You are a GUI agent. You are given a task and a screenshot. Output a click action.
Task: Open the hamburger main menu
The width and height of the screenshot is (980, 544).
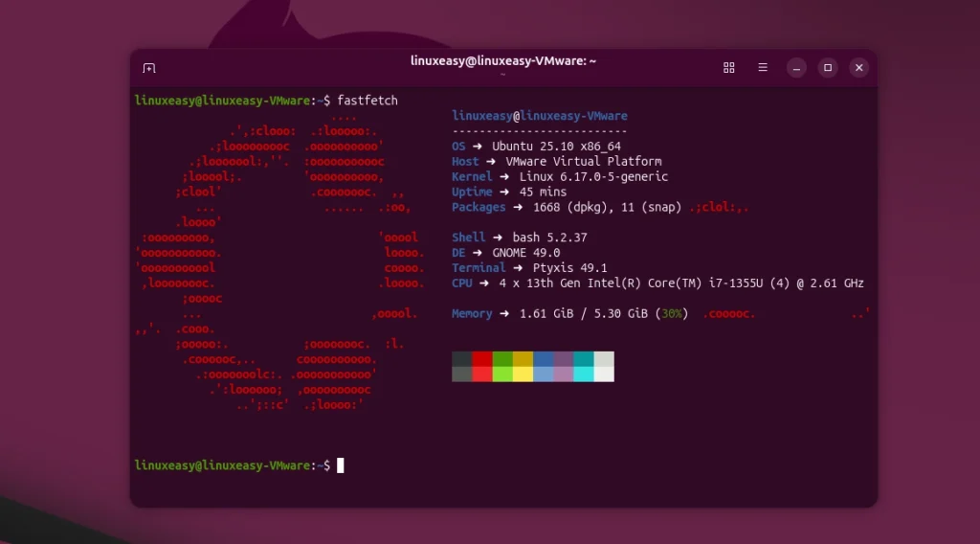pos(763,68)
